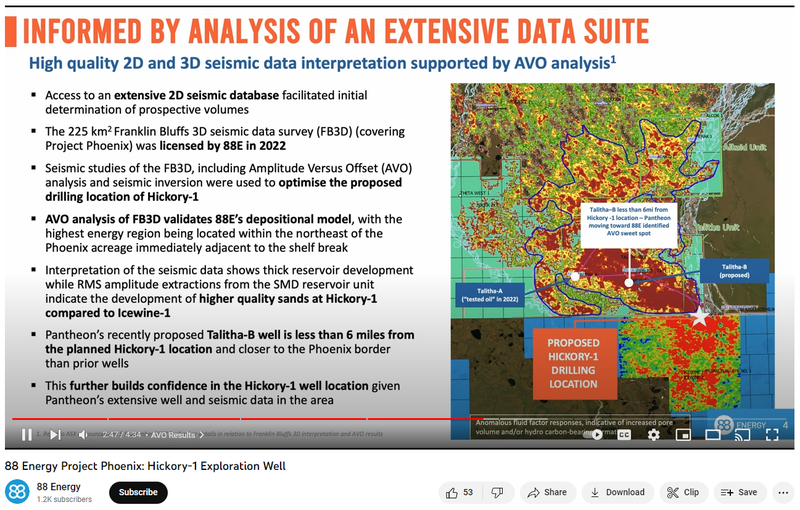
Task: Click the video title text
Action: (145, 466)
